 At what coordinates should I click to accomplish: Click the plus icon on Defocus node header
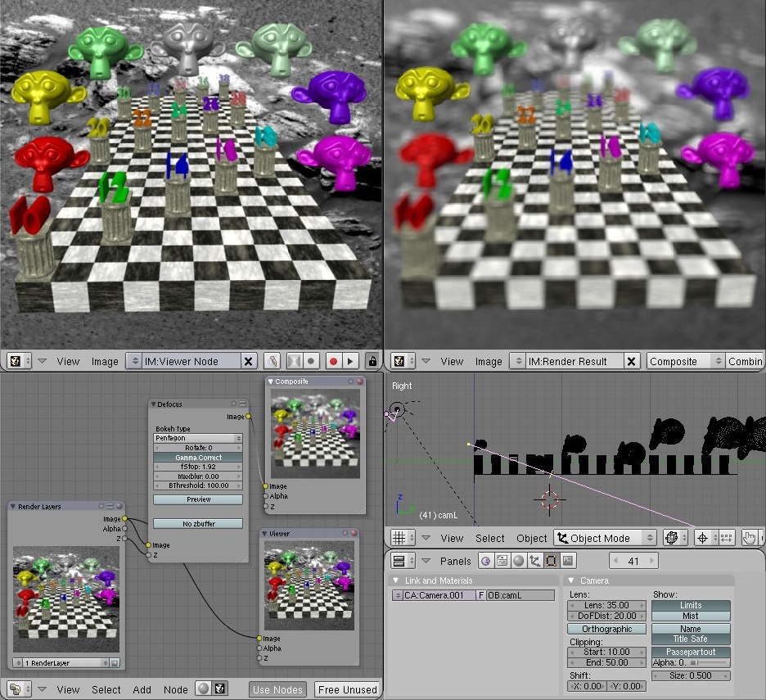point(234,404)
